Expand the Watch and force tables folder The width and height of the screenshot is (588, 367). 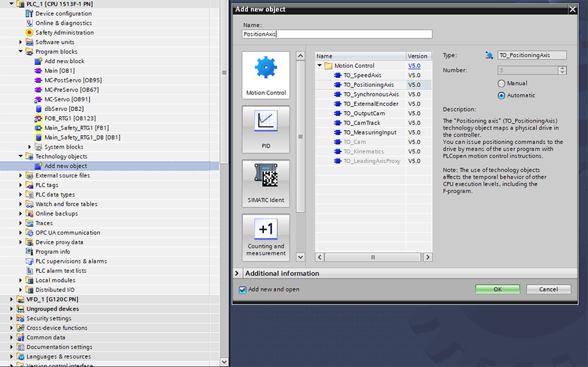(x=21, y=204)
